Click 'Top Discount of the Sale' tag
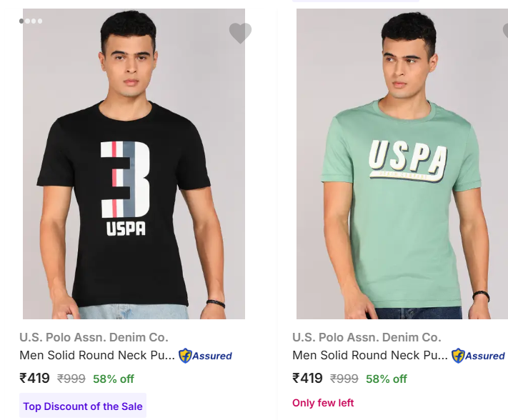508x420 pixels. point(83,406)
